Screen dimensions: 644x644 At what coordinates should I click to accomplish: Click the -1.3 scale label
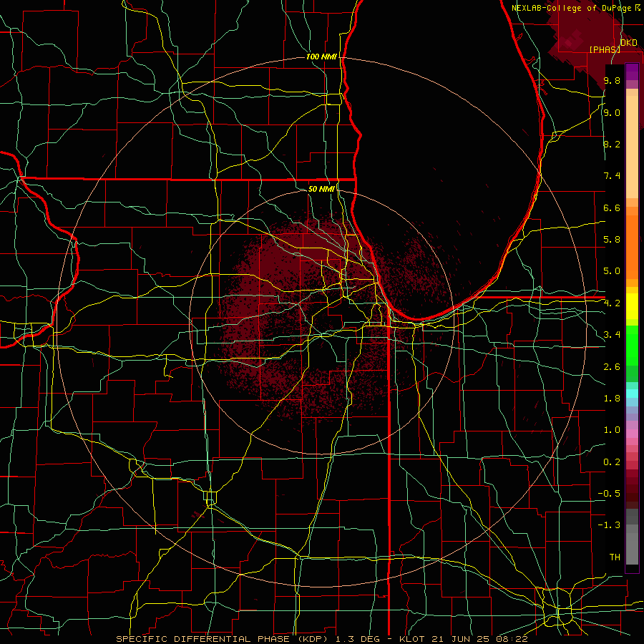[x=609, y=525]
